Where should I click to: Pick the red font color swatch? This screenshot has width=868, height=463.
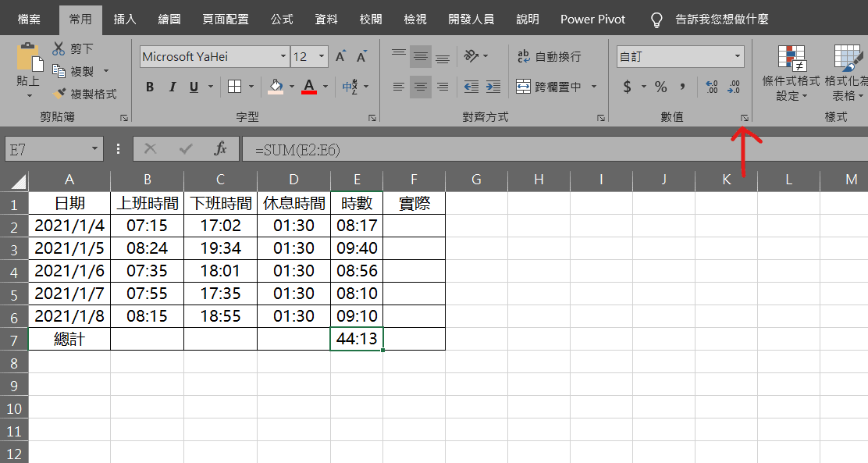coord(308,91)
